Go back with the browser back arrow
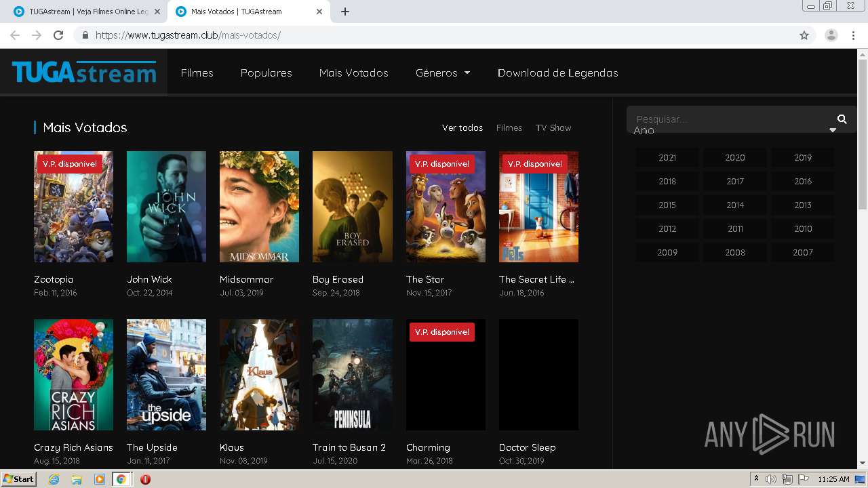868x488 pixels. coord(15,35)
